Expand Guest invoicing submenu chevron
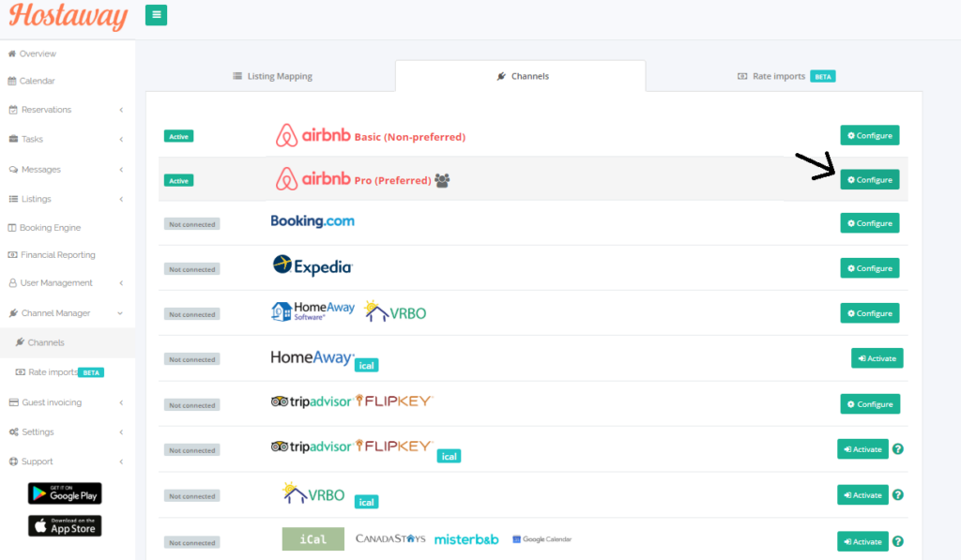 121,402
